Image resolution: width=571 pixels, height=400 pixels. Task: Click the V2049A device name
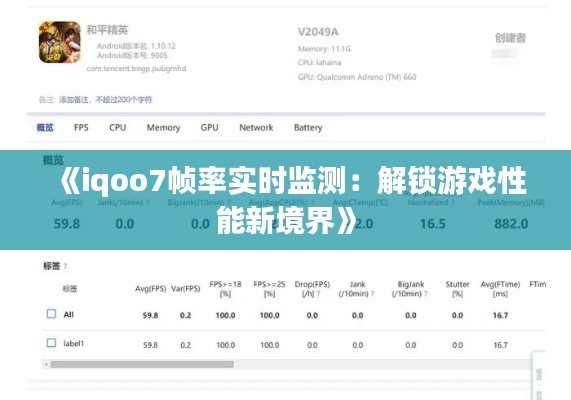318,32
